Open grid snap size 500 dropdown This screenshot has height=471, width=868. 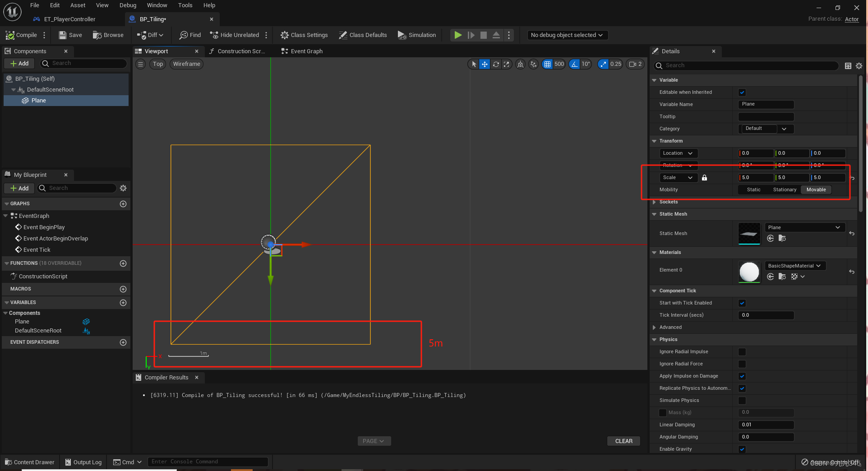point(559,64)
